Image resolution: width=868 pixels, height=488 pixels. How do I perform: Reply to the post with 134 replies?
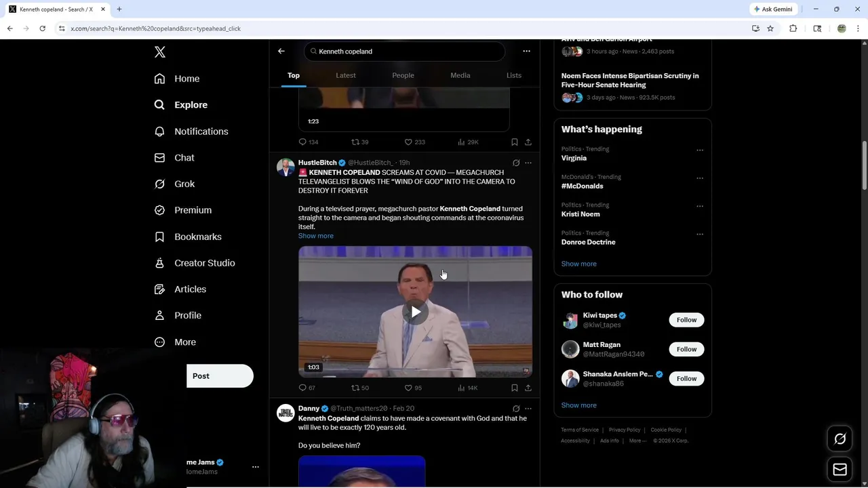click(309, 142)
